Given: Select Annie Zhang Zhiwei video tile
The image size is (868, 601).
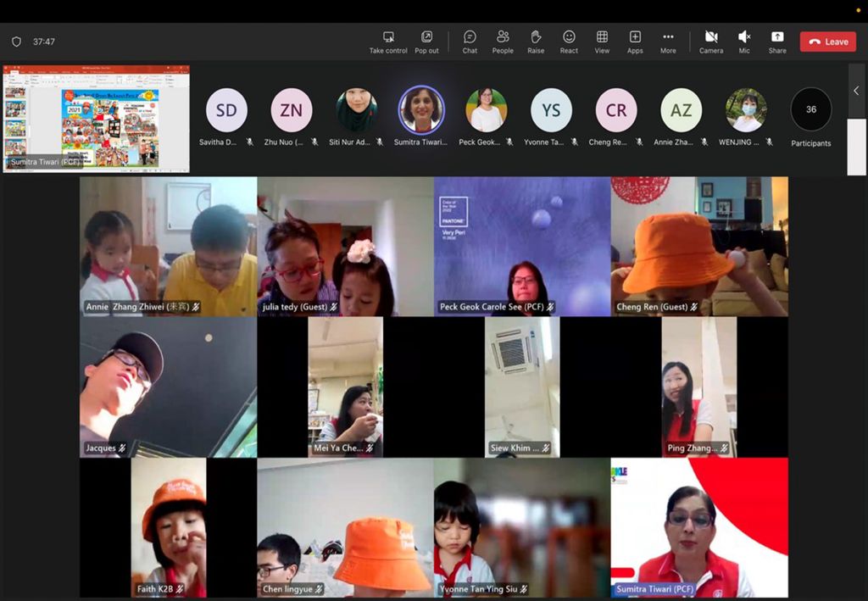Looking at the screenshot, I should (169, 247).
